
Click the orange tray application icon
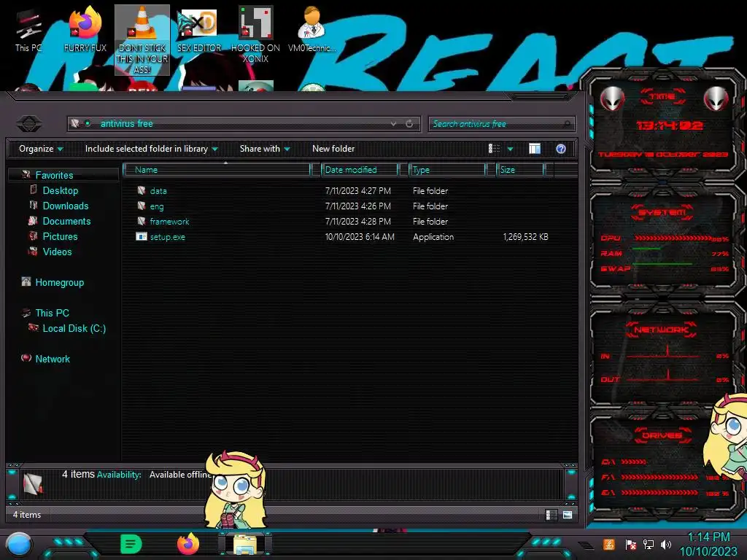[609, 544]
